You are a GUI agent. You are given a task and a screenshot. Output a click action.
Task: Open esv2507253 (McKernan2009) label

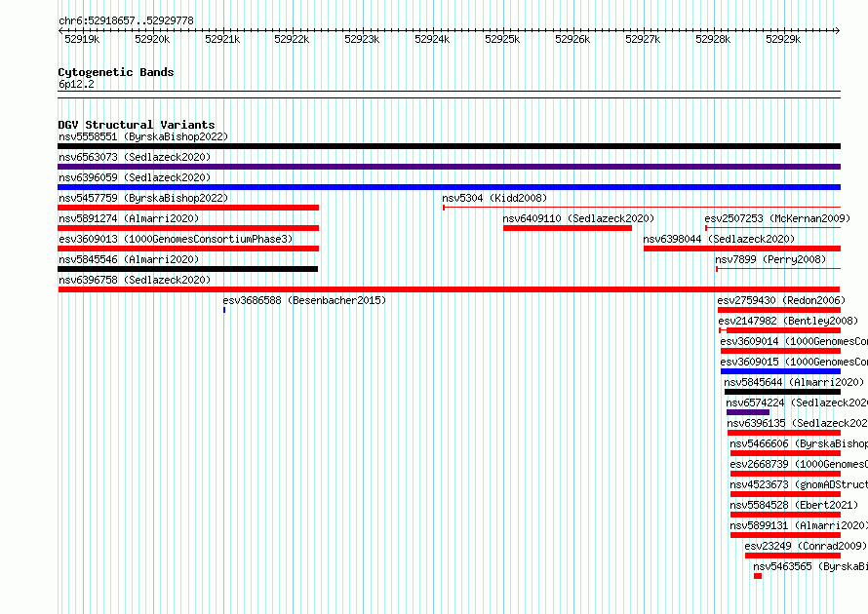click(777, 218)
